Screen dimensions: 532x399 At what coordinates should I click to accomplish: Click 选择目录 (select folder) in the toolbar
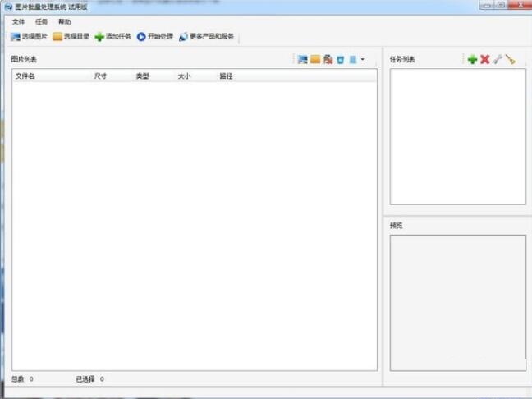[71, 37]
